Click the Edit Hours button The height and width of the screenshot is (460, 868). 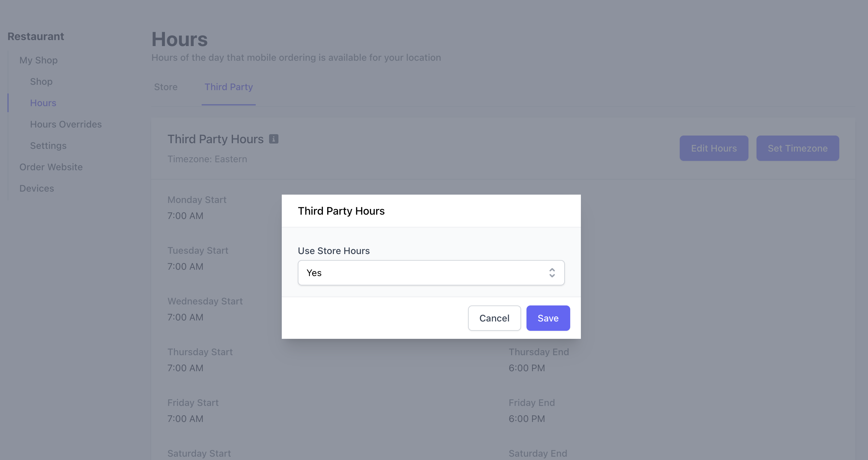714,148
